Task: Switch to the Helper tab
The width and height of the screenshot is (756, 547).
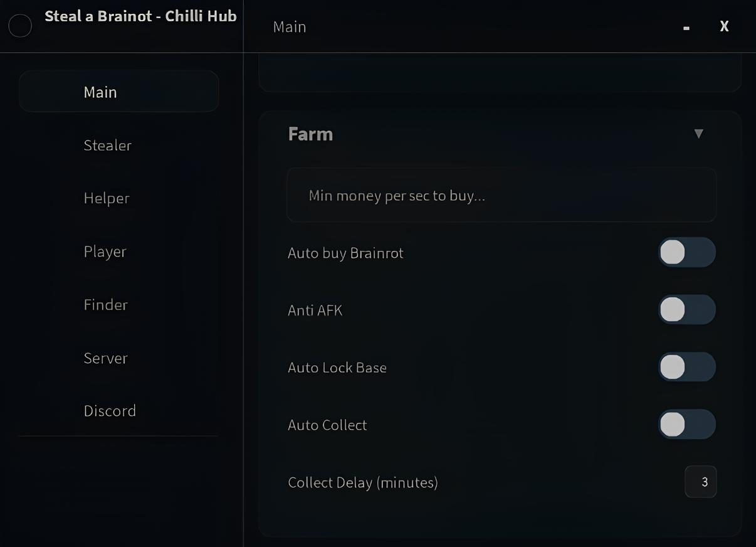Action: point(107,198)
